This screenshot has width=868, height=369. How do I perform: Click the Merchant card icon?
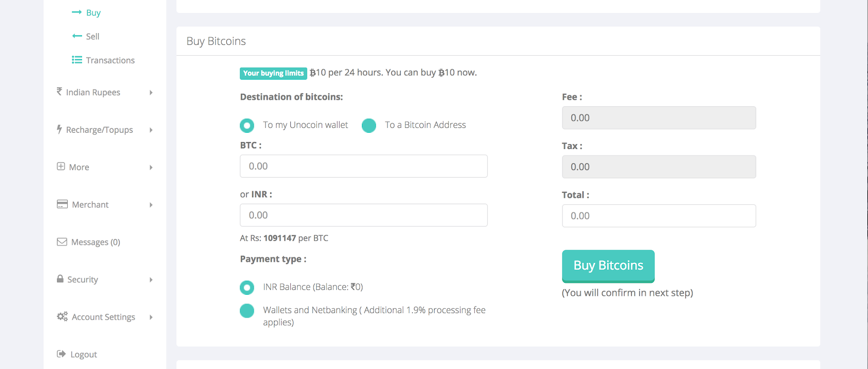point(62,204)
